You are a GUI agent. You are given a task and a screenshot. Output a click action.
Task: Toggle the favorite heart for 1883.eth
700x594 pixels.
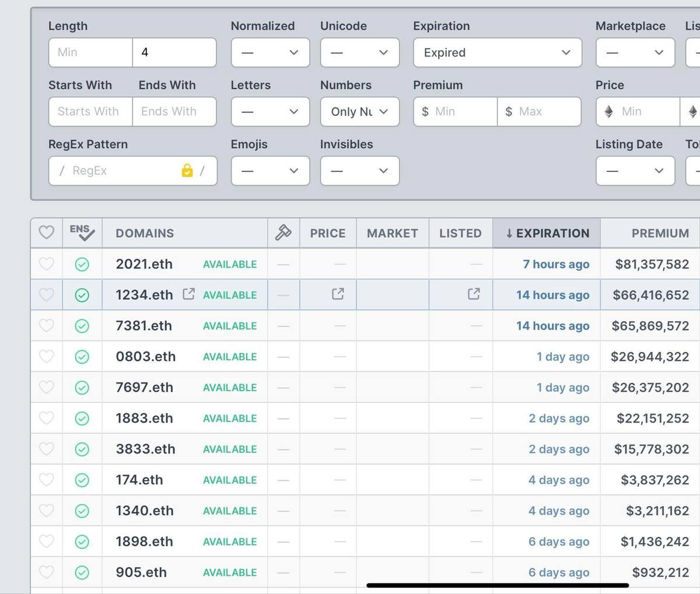[x=46, y=418]
